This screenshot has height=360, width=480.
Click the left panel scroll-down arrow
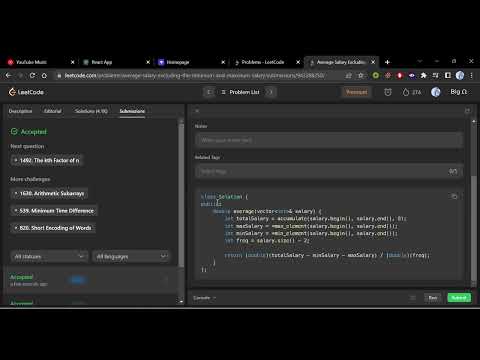(181, 302)
